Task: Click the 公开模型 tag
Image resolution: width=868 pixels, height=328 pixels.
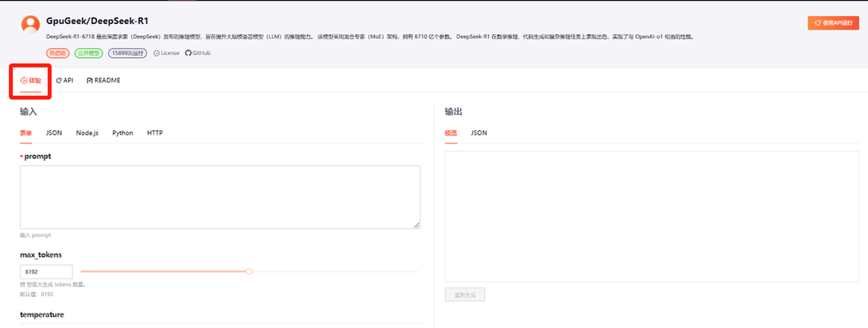Action: 88,53
